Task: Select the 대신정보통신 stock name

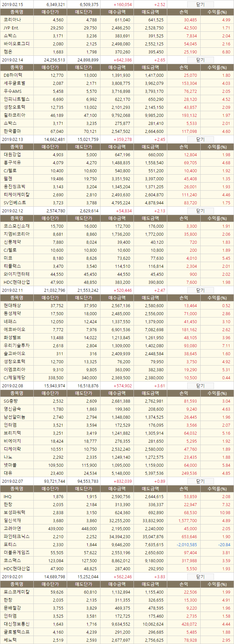Action: click(x=17, y=624)
